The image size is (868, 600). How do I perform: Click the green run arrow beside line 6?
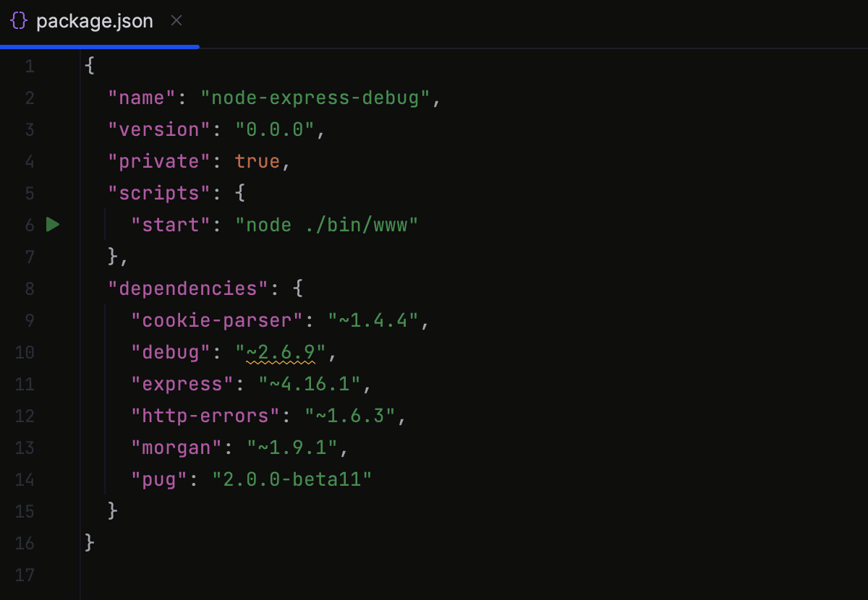(x=52, y=225)
